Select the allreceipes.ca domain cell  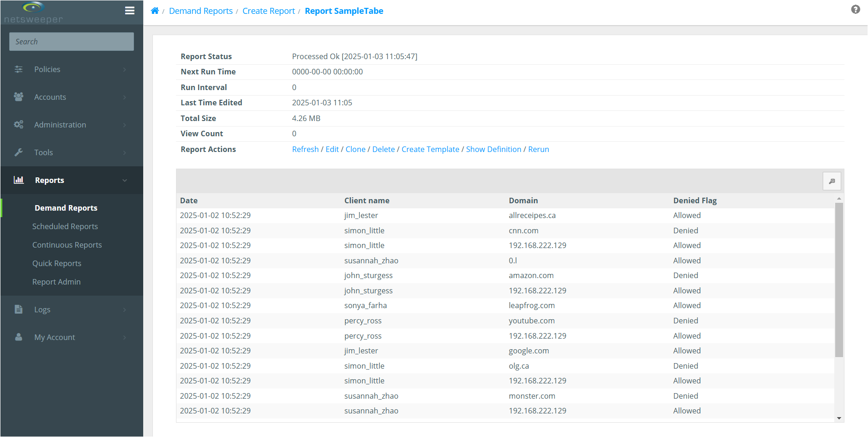(x=532, y=215)
